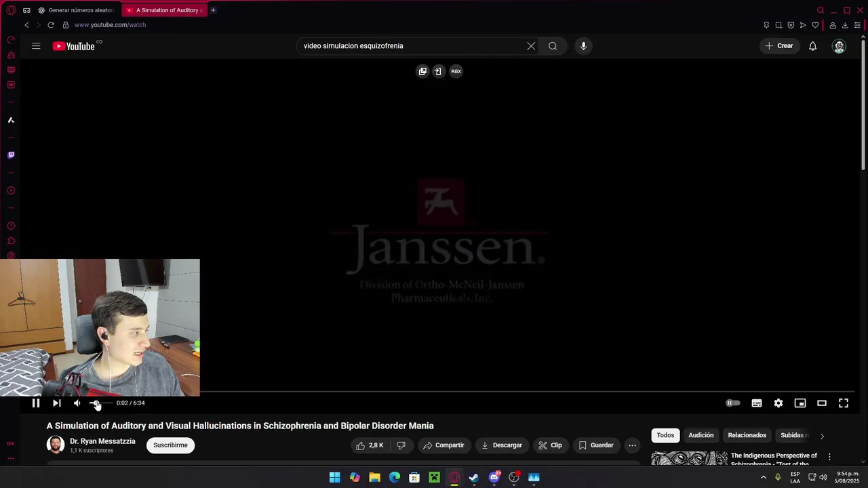Open the browser downloads icon
868x488 pixels.
coord(845,25)
